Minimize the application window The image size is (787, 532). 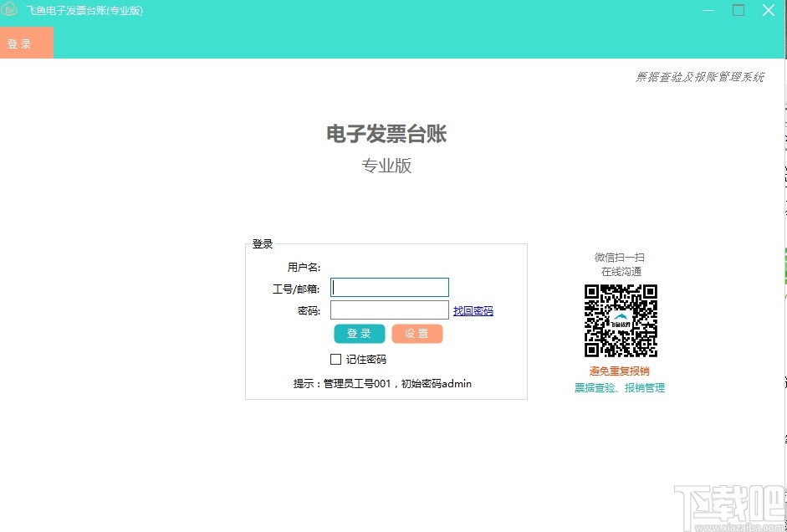[708, 10]
